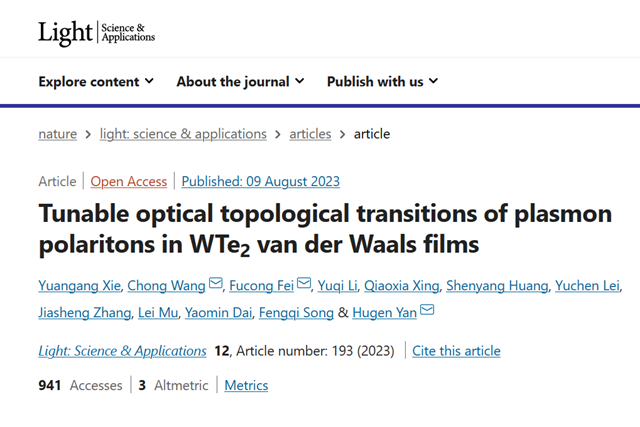Open the article Metrics page
640x427 pixels.
[246, 385]
